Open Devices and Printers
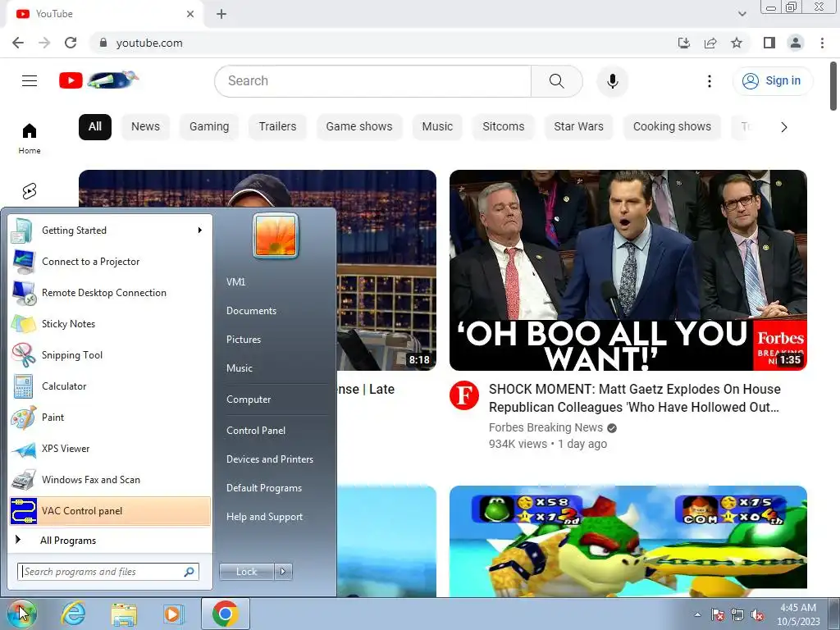The image size is (840, 630). pyautogui.click(x=269, y=459)
